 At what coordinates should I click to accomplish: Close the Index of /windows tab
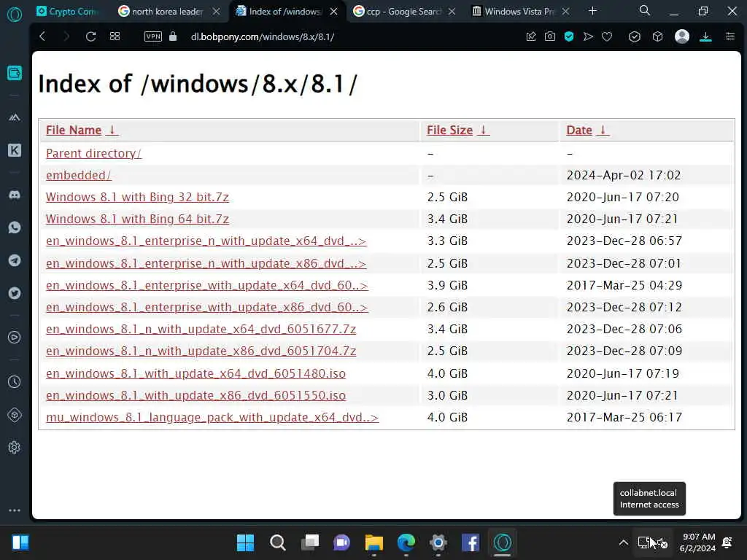[334, 11]
